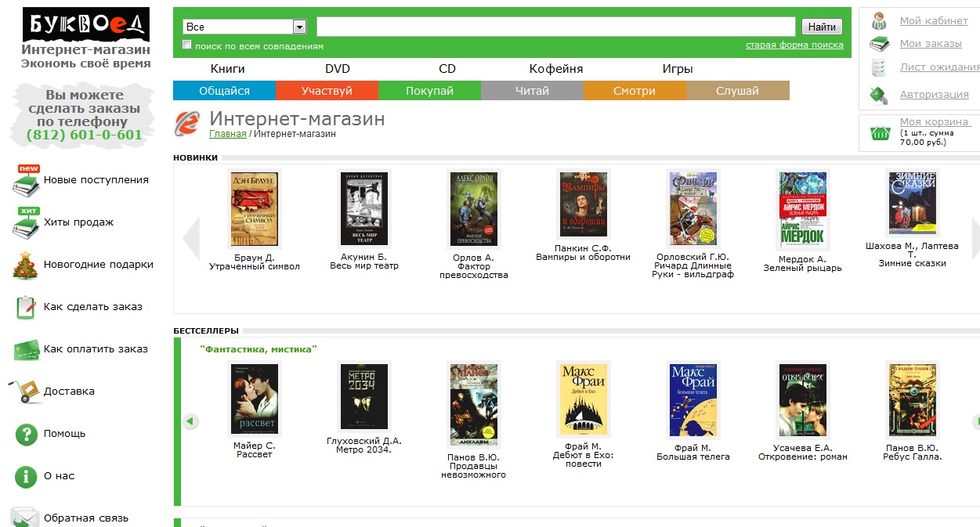The image size is (980, 527).
Task: Open Большая телега book cover
Action: (x=693, y=402)
